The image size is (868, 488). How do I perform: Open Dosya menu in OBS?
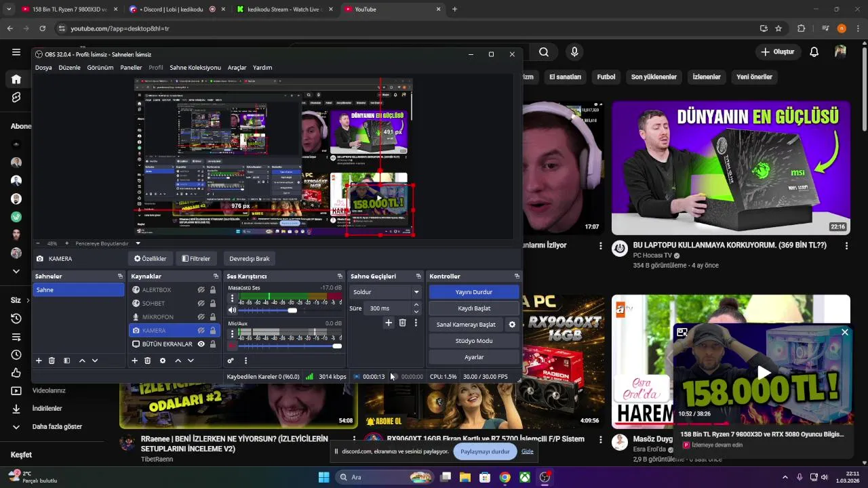click(43, 68)
